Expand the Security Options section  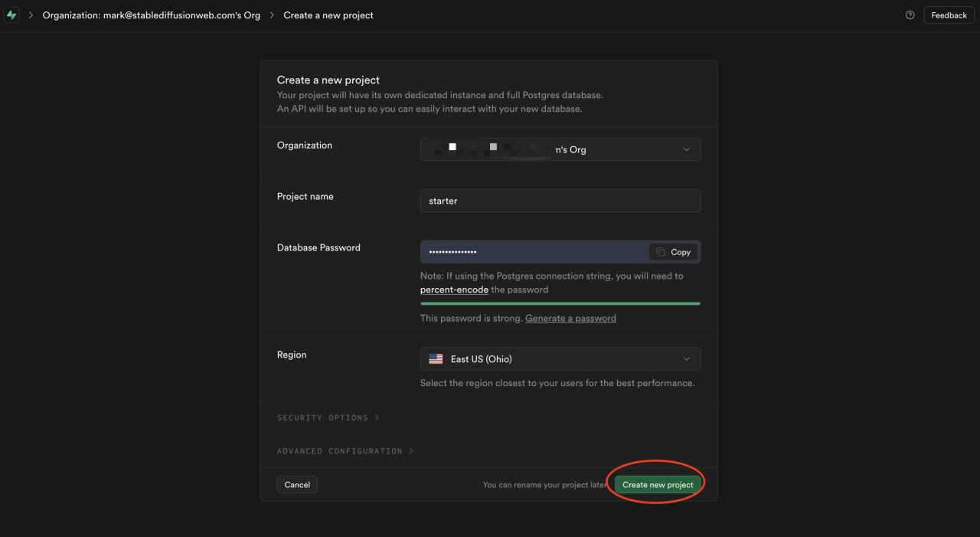point(328,417)
